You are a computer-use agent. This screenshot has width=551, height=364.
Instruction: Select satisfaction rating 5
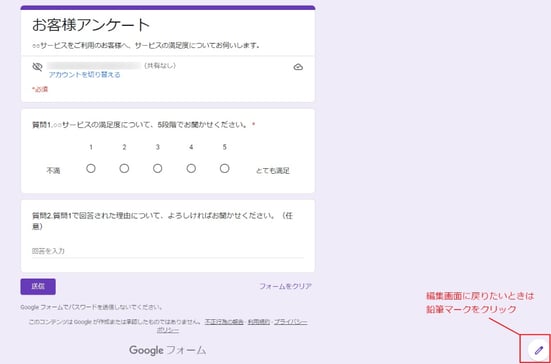click(225, 169)
